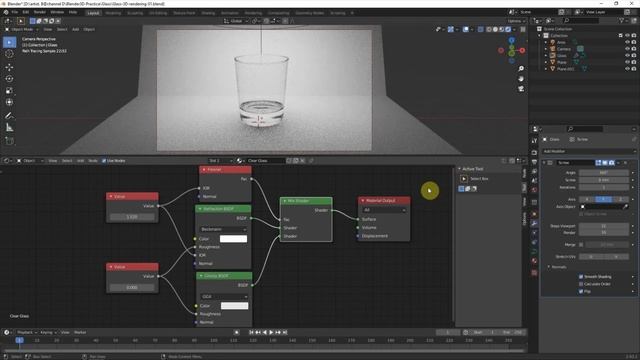Click the Playback button in timeline
640x360 pixels.
coord(27,332)
